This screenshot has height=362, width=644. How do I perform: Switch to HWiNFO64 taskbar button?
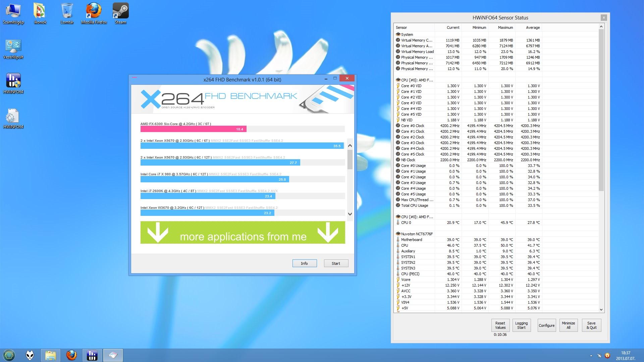click(92, 355)
